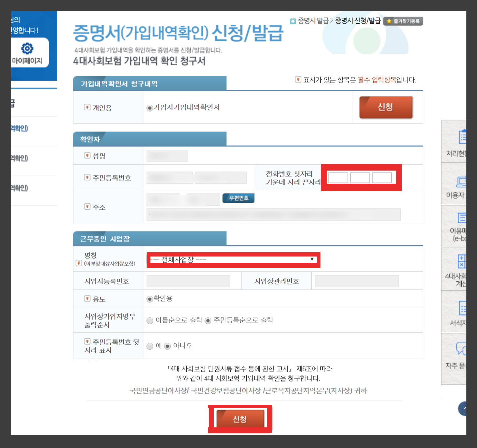Click the second postal code field
The height and width of the screenshot is (448, 477).
point(204,200)
